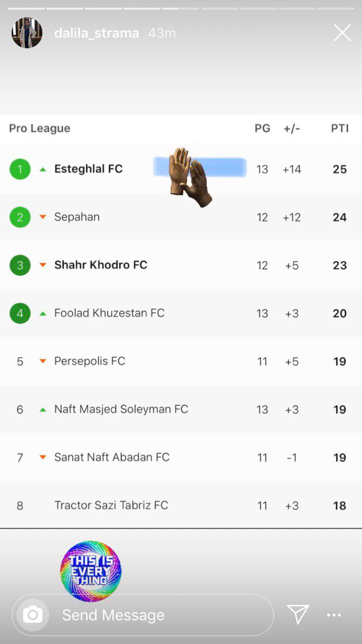Select the green rank 1 badge
The image size is (362, 644).
20,169
